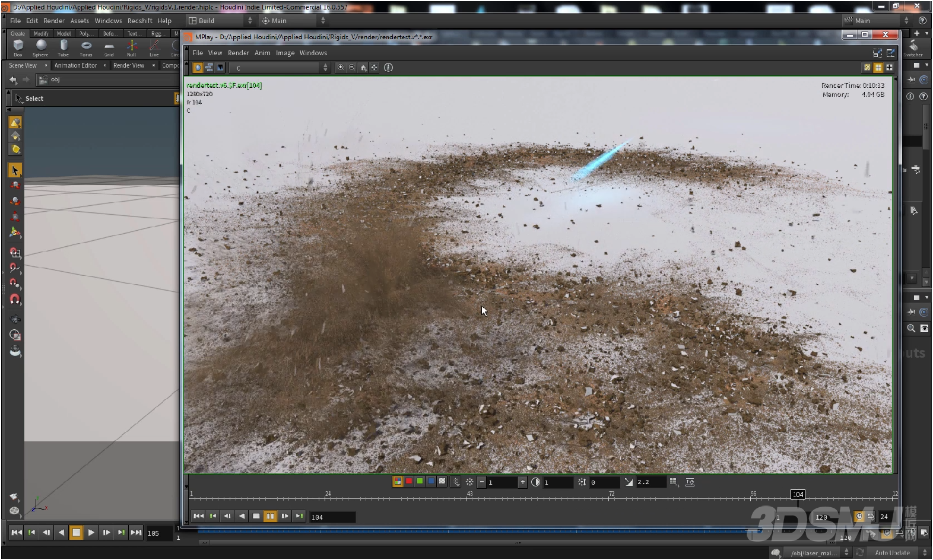This screenshot has width=933, height=560.
Task: Toggle the alpha channel display in MPlay
Action: pyautogui.click(x=442, y=482)
